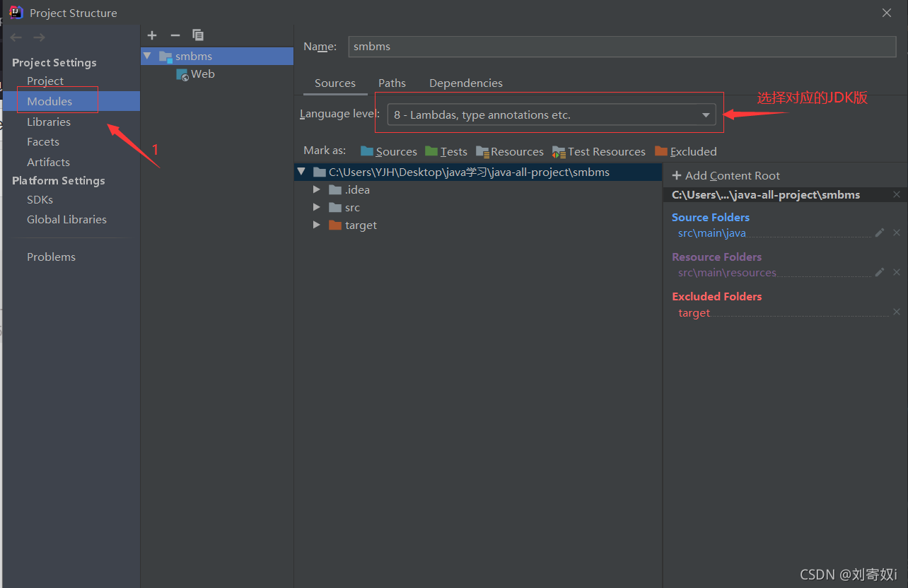The image size is (908, 588).
Task: Remove target from excluded folders
Action: (x=897, y=312)
